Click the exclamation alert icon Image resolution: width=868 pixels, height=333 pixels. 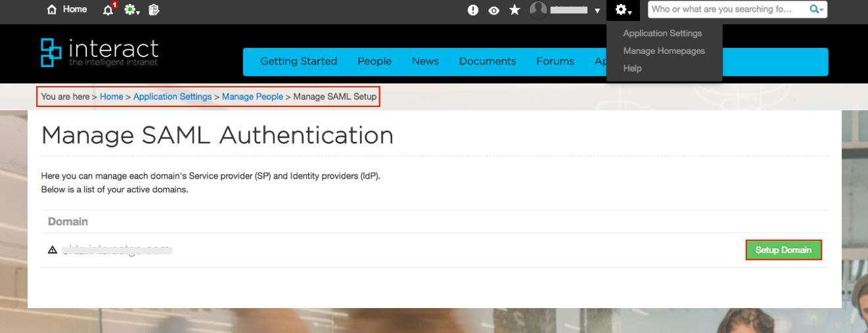472,10
